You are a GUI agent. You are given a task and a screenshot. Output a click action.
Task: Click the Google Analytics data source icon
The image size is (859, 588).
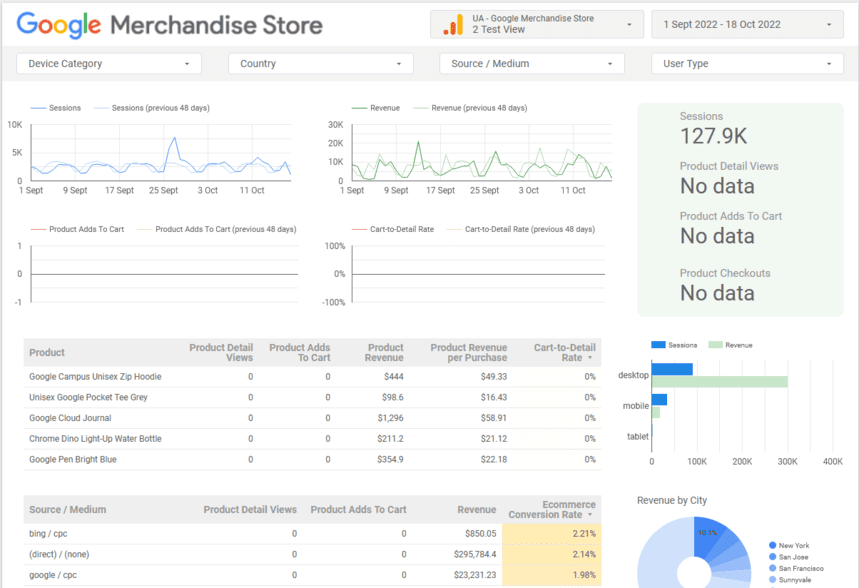[453, 24]
